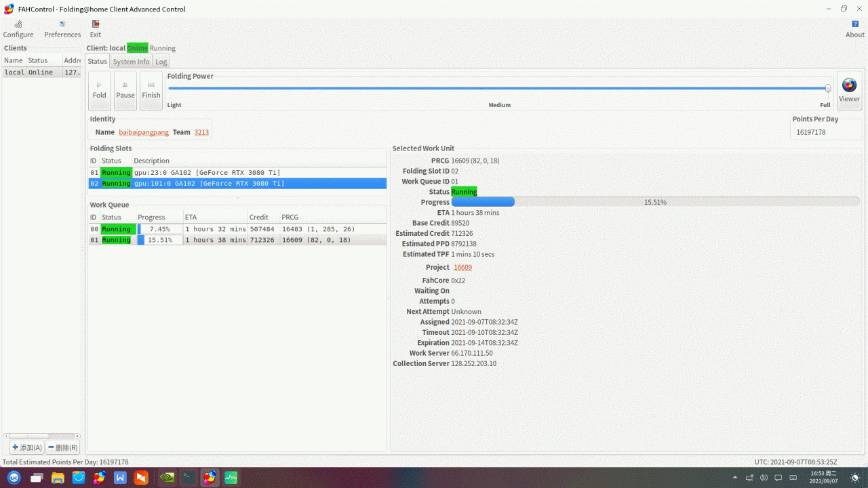
Task: Click the Work Queue Progress column header
Action: click(159, 217)
